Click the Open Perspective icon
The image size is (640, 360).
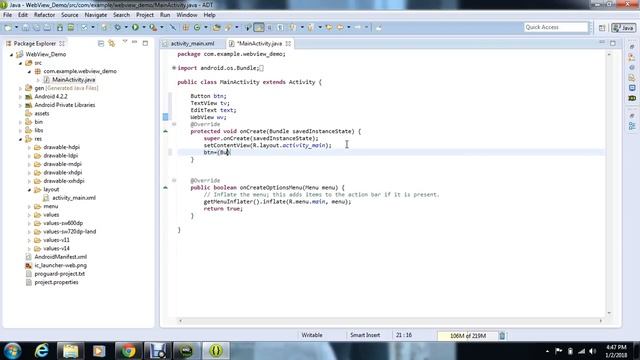pyautogui.click(x=602, y=28)
